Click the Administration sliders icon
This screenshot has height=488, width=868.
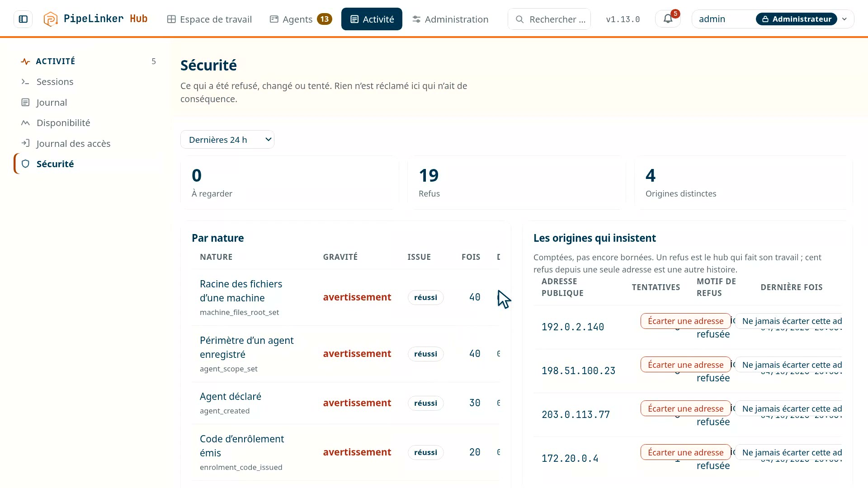click(416, 19)
